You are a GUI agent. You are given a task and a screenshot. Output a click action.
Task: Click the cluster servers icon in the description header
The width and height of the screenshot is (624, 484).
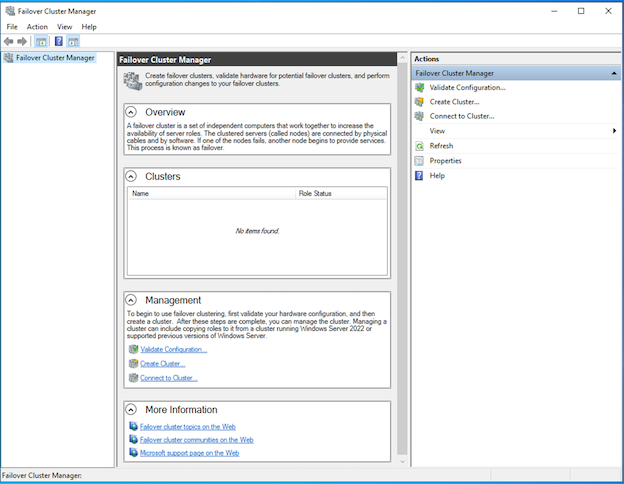pyautogui.click(x=133, y=81)
